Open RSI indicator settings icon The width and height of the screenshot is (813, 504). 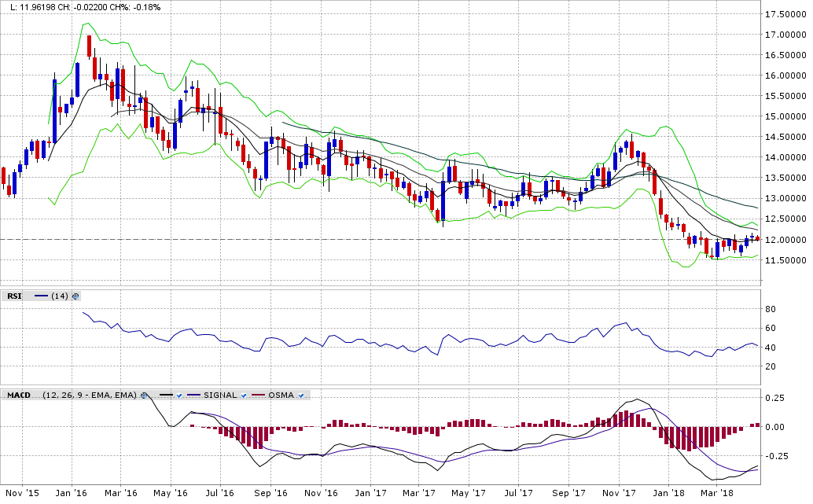(75, 296)
